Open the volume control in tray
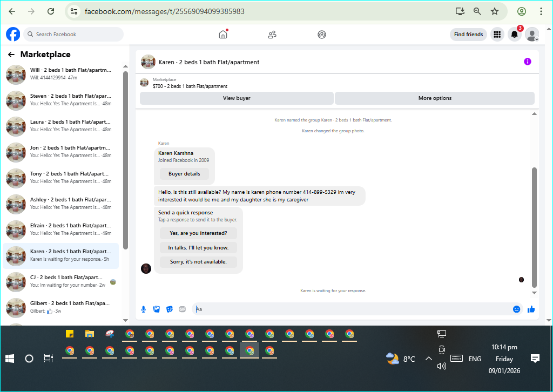553x392 pixels. tap(442, 366)
